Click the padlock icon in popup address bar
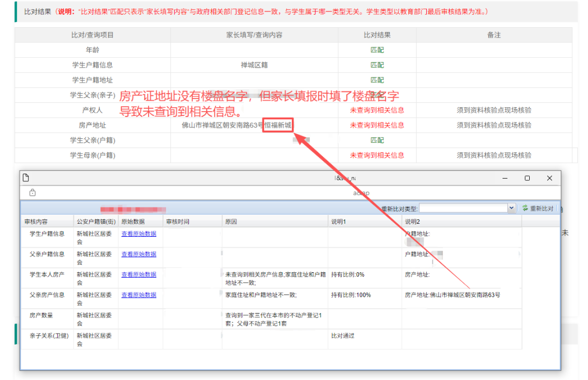Image resolution: width=588 pixels, height=380 pixels. pos(33,192)
